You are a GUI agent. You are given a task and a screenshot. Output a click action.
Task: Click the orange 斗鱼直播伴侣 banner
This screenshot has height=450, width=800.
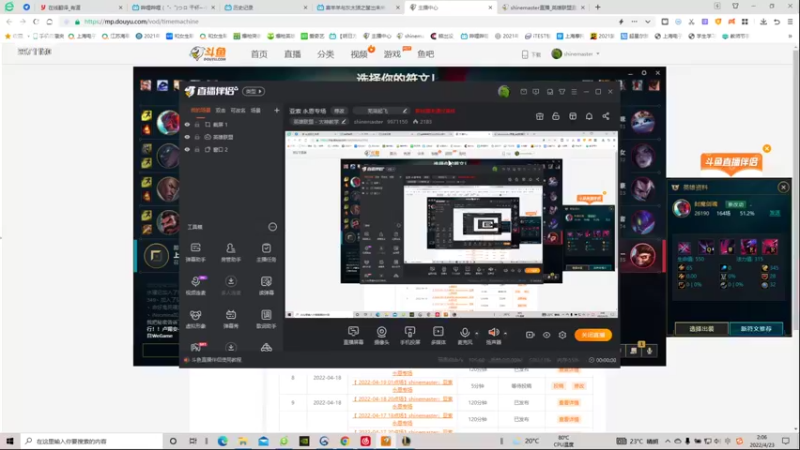coord(731,162)
